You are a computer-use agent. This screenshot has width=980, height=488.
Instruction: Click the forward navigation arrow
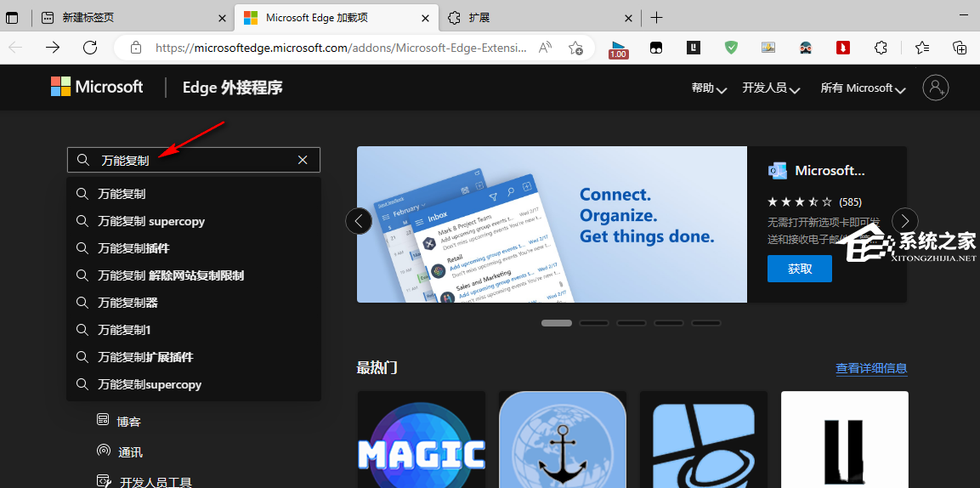pos(53,48)
